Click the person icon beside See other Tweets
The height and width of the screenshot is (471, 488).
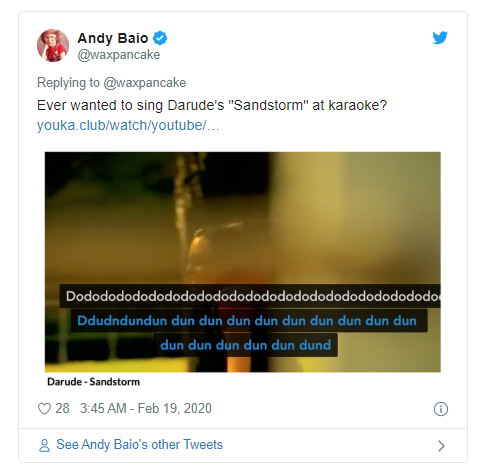point(44,445)
